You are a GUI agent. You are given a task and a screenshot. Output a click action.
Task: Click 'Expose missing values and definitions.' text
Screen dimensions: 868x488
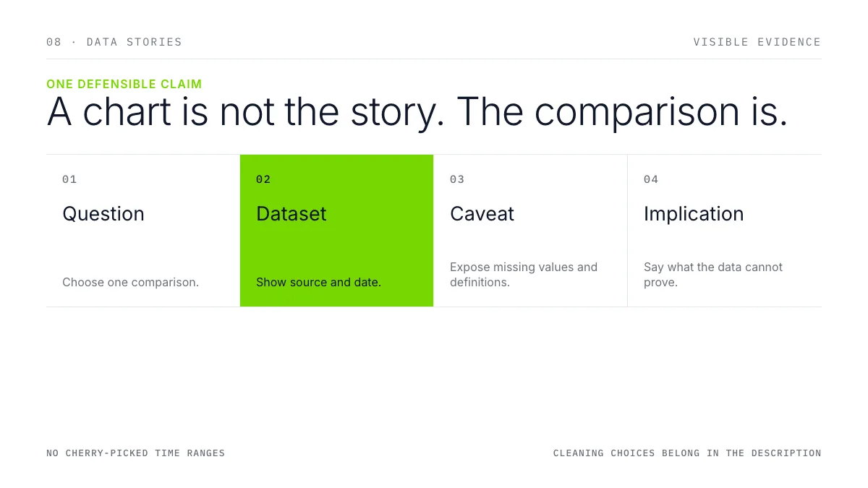coord(524,275)
